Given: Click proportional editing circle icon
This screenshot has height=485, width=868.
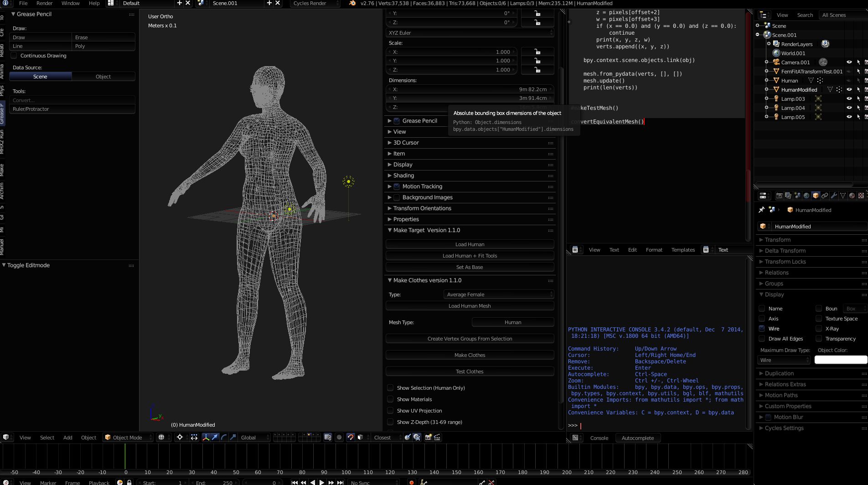Looking at the screenshot, I should [339, 437].
